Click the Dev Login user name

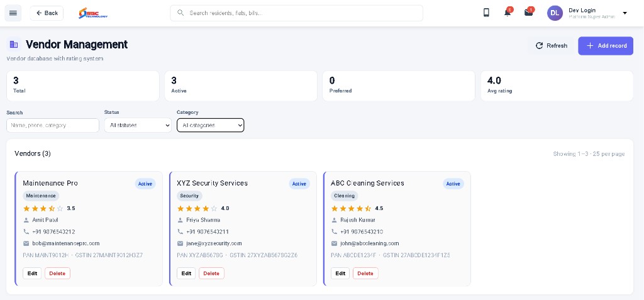582,10
